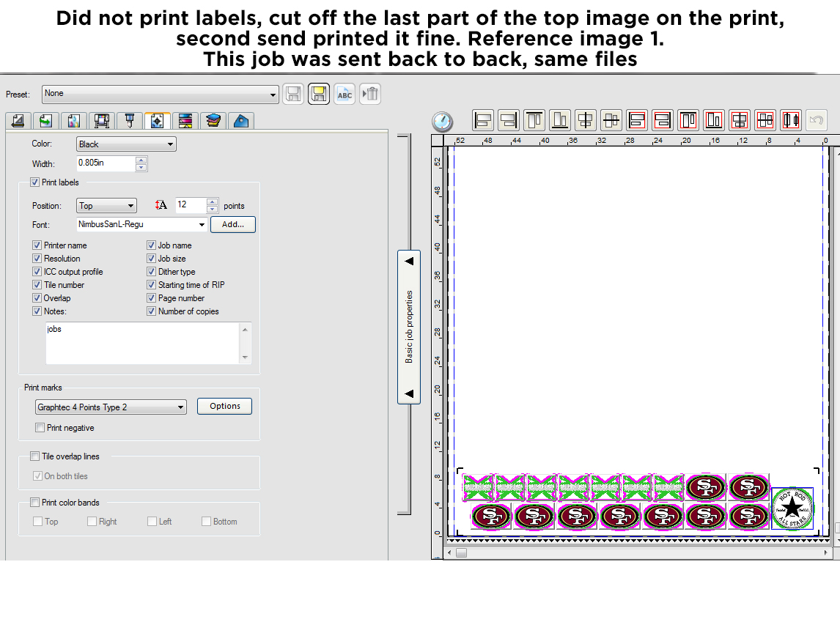Collapse the Basic job properties panel
This screenshot has width=840, height=633.
(x=409, y=327)
